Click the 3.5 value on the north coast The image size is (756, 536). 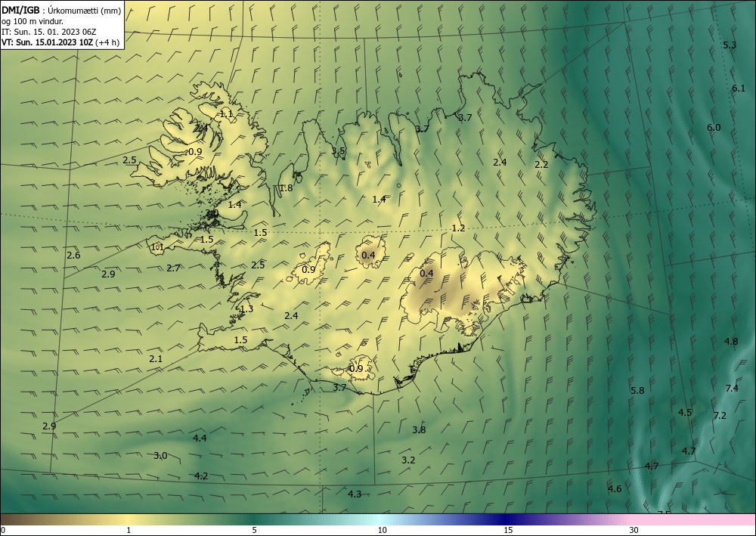338,150
